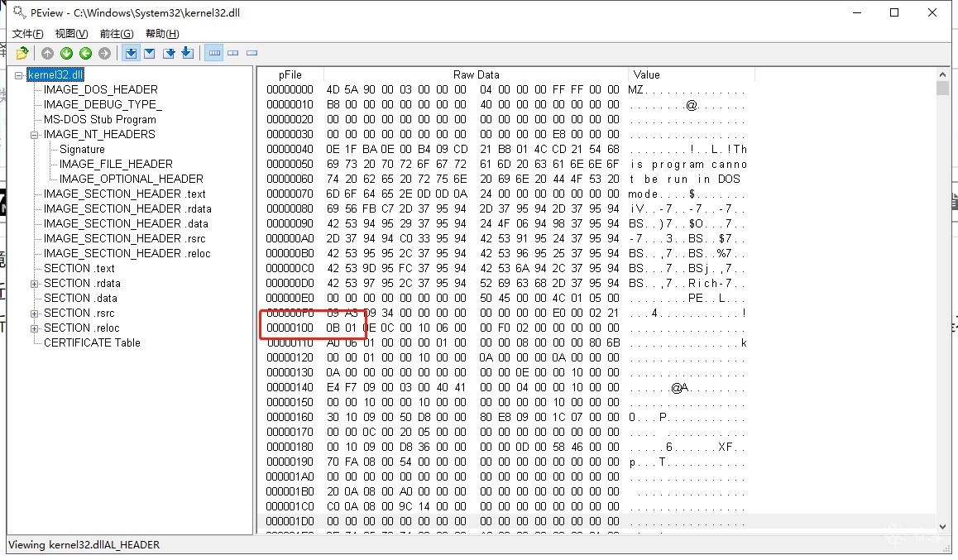The image size is (958, 560).
Task: Click the hex view scrollbar down arrow
Action: [x=942, y=526]
